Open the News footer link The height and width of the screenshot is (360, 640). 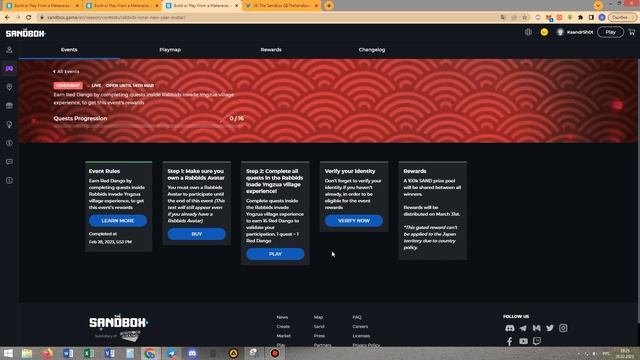[x=282, y=317]
